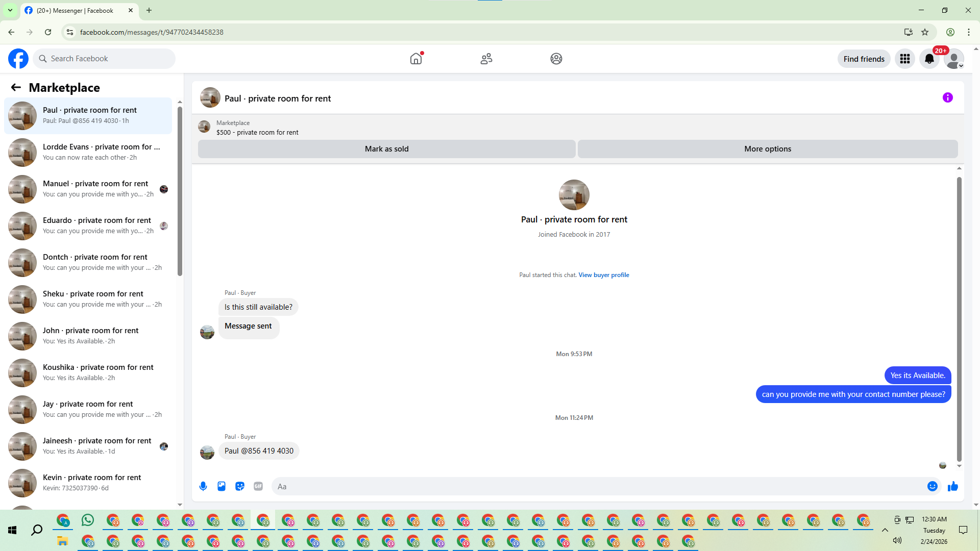Screen dimensions: 980x551
Task: Click the More options button
Action: [767, 149]
